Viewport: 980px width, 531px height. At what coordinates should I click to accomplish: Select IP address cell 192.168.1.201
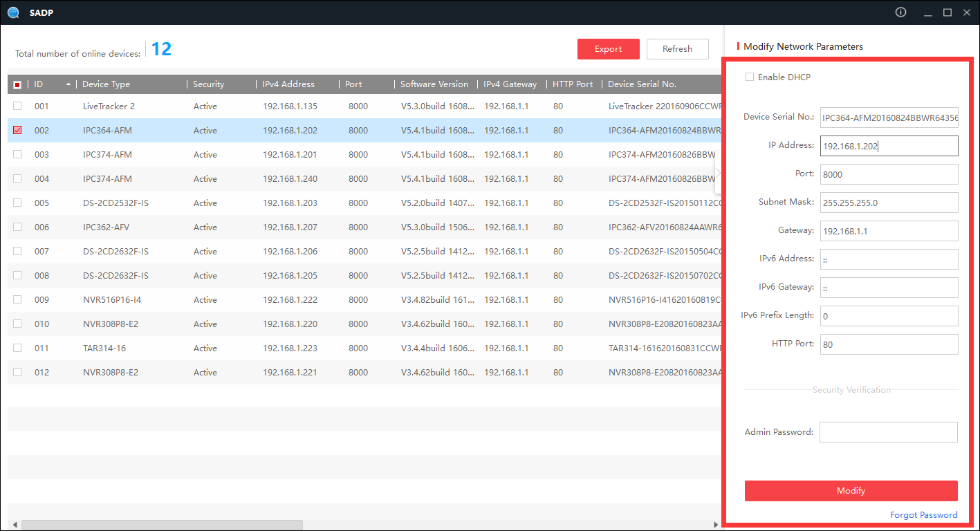pos(290,155)
